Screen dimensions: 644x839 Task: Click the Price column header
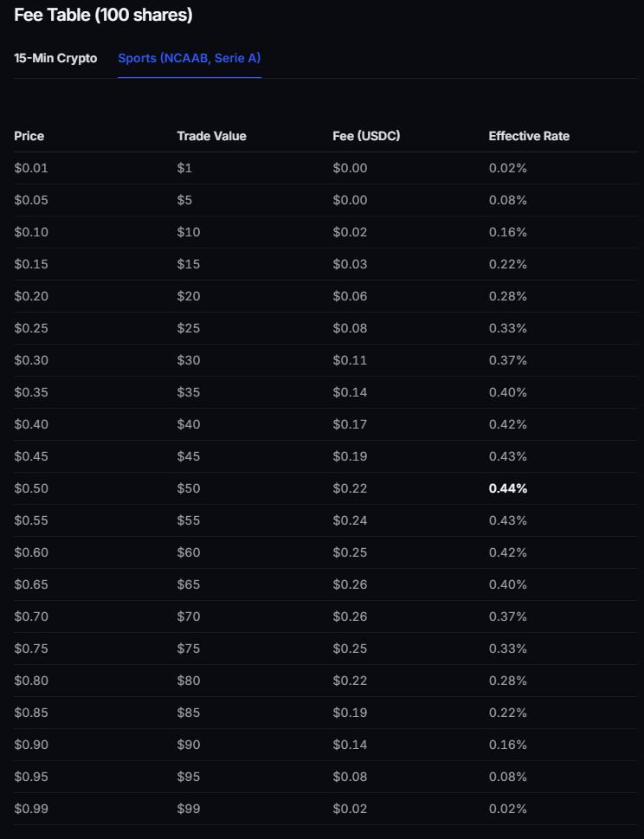click(29, 136)
